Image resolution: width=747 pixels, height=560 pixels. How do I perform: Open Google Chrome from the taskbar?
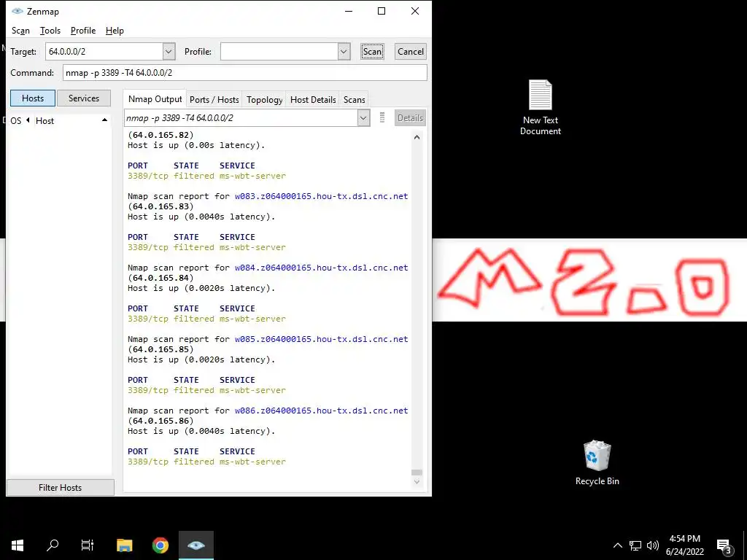tap(160, 545)
